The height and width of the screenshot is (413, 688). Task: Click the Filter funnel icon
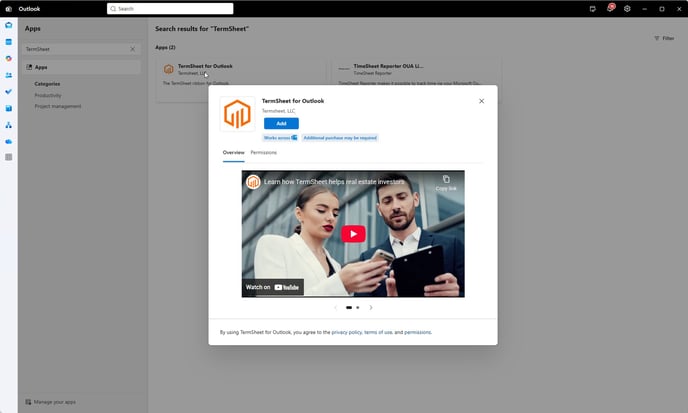(656, 38)
